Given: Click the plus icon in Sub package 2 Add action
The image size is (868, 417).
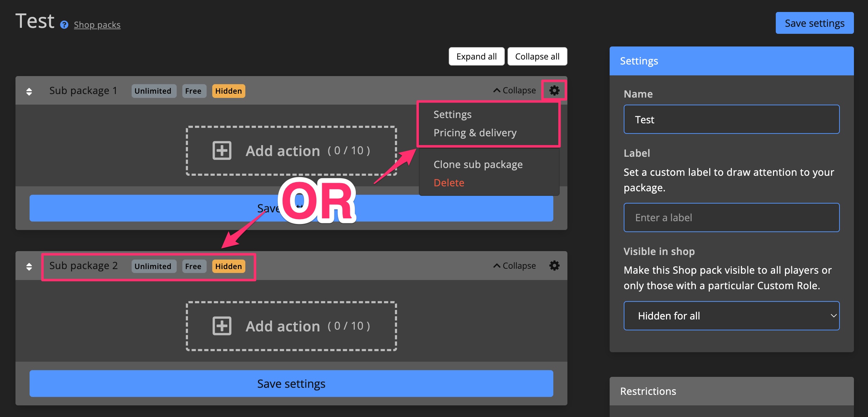Looking at the screenshot, I should pos(222,326).
